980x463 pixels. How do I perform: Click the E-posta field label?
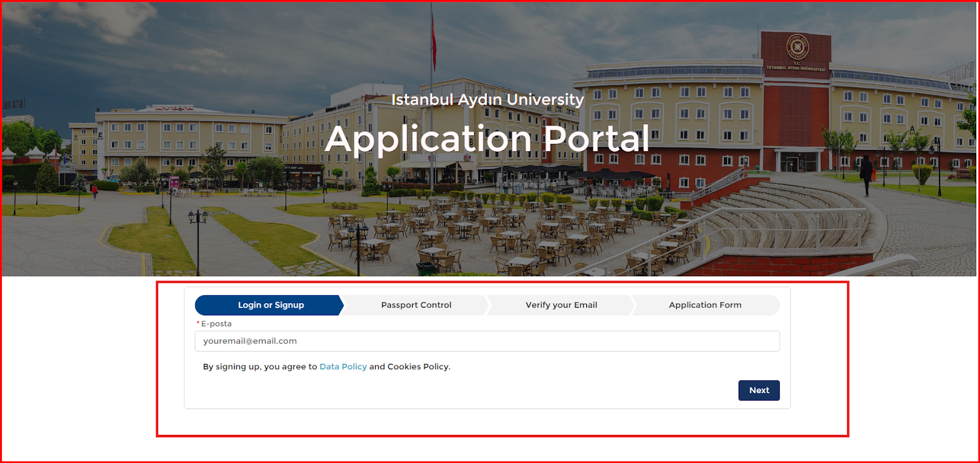click(x=216, y=323)
